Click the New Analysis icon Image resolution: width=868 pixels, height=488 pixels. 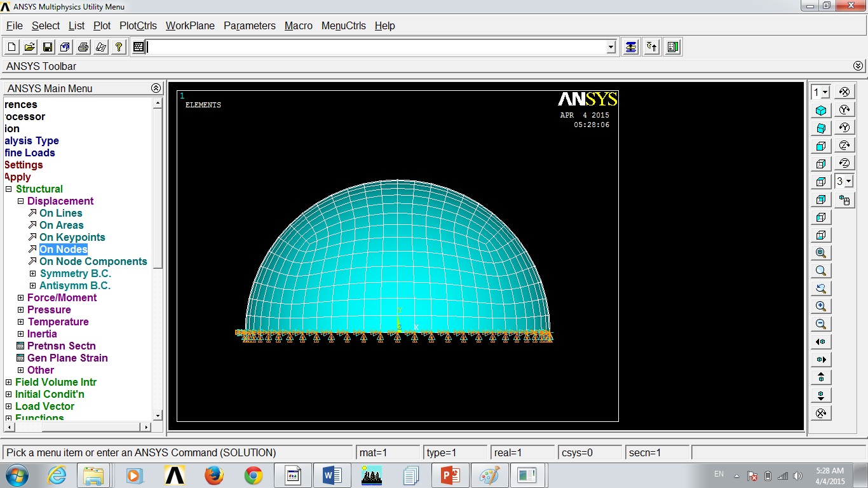(12, 47)
